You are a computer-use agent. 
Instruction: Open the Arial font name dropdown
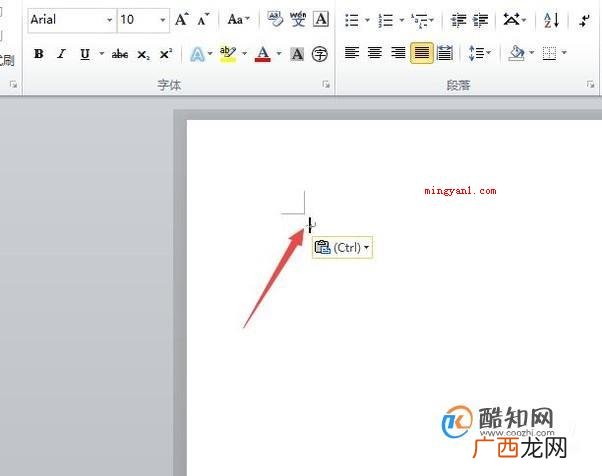tap(109, 20)
